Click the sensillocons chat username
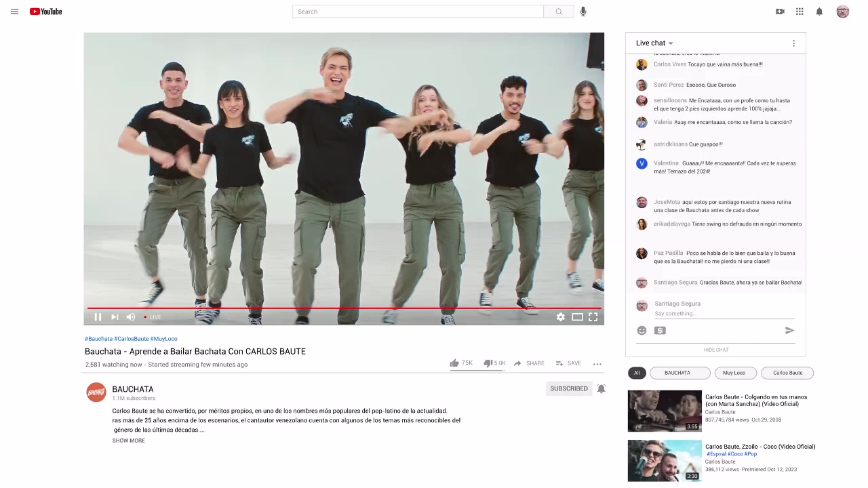The height and width of the screenshot is (488, 868). [671, 100]
